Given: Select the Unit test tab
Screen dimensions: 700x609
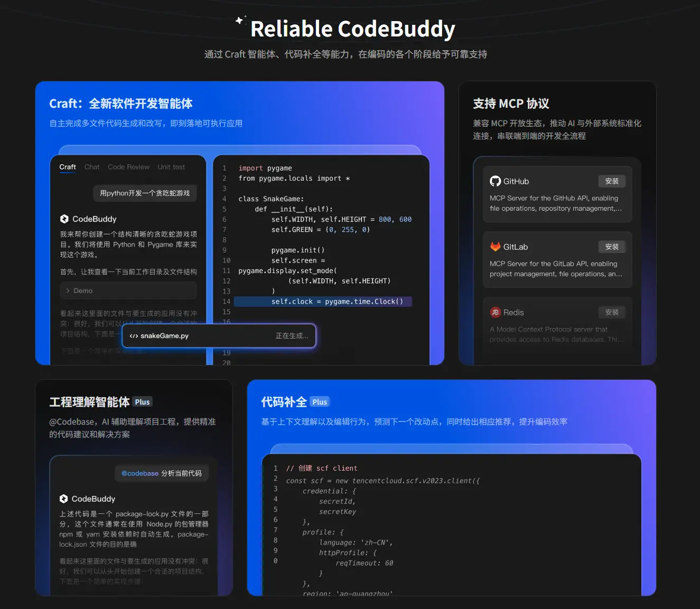Looking at the screenshot, I should tap(171, 167).
